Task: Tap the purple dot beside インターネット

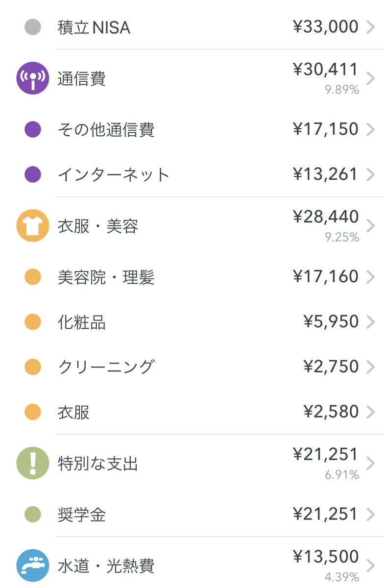Action: [33, 174]
